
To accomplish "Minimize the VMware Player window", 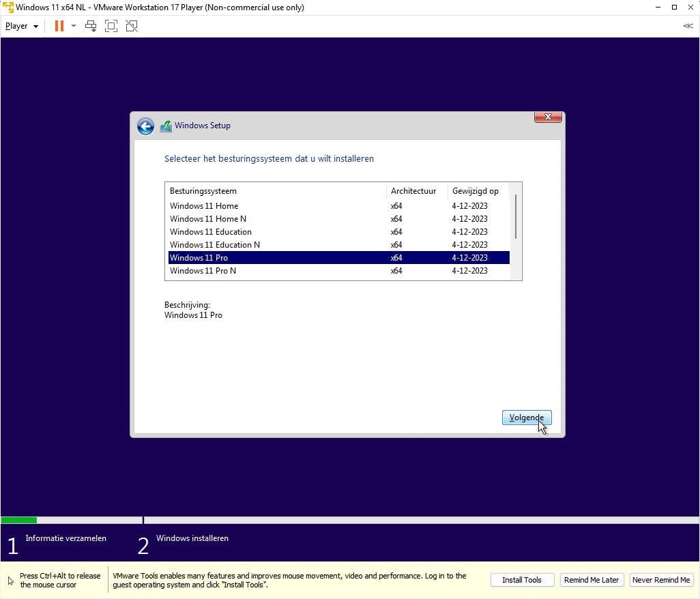I will point(658,7).
